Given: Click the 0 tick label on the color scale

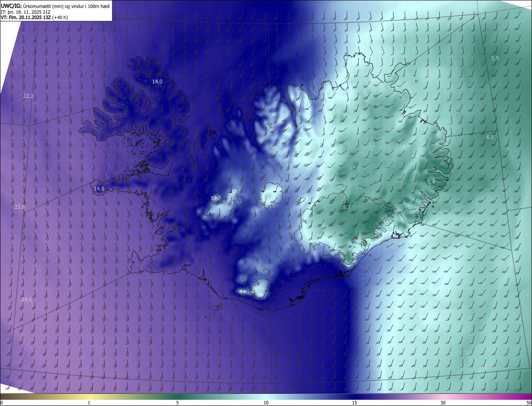Looking at the screenshot, I should coord(2,403).
